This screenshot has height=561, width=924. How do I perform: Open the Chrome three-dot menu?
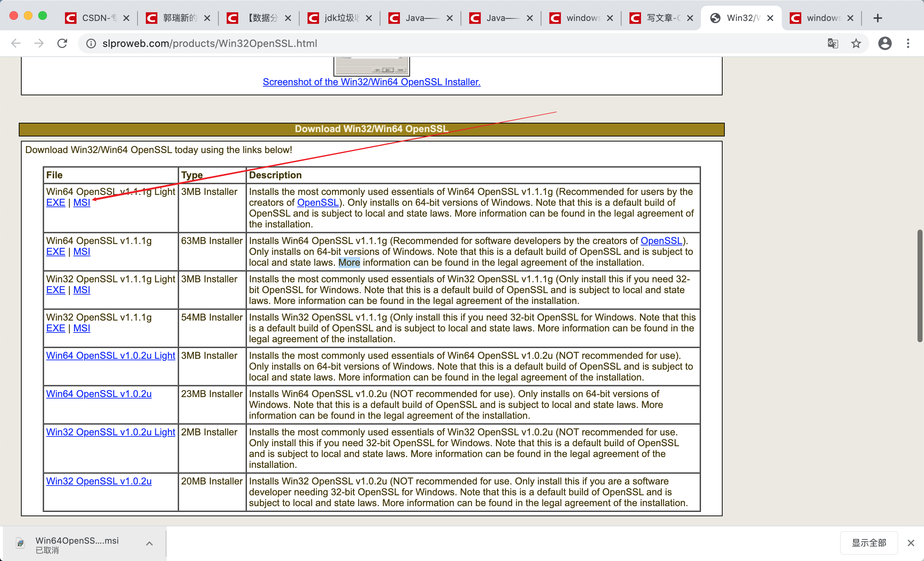[908, 43]
